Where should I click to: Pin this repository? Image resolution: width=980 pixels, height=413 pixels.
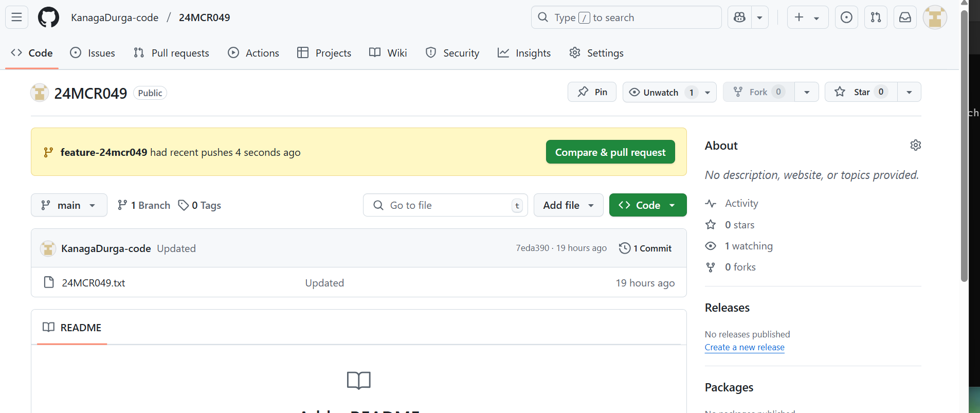coord(592,92)
